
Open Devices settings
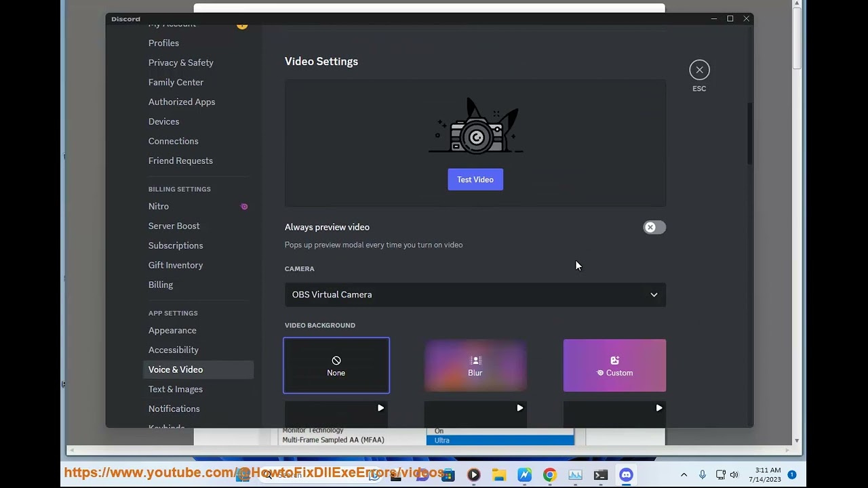pyautogui.click(x=163, y=121)
